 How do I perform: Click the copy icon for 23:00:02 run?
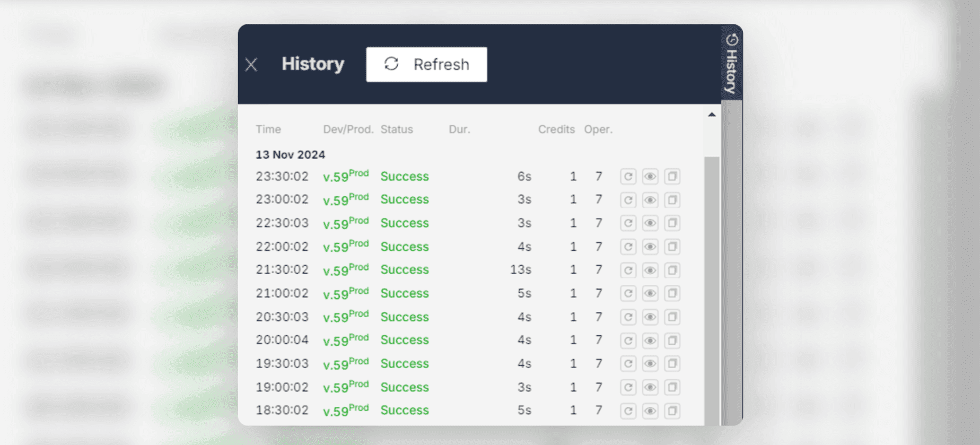click(672, 200)
